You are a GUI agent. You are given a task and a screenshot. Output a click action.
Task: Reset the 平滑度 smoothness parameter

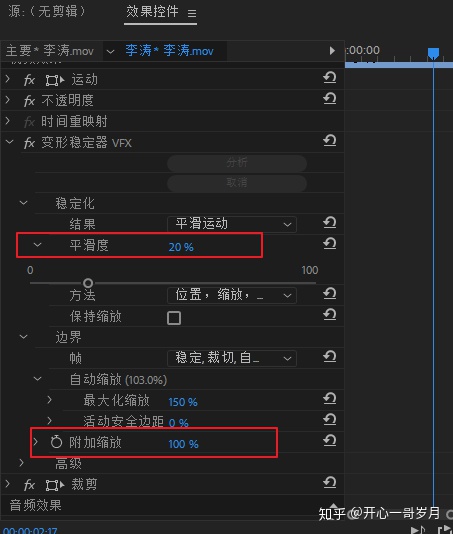click(x=329, y=244)
